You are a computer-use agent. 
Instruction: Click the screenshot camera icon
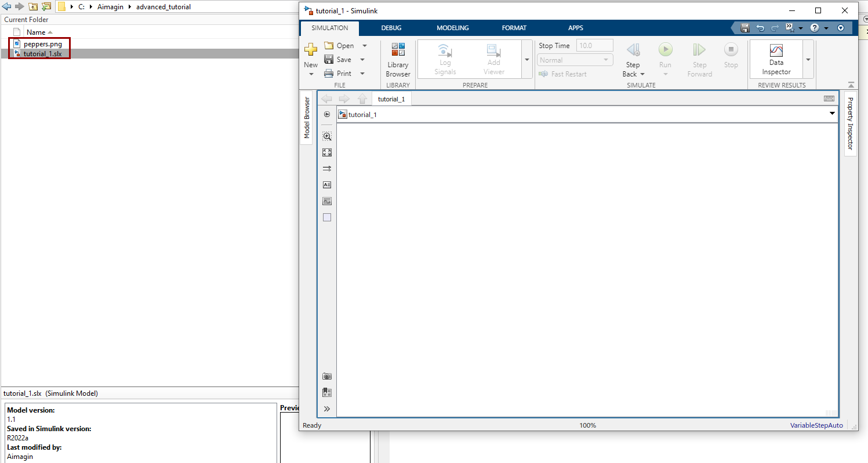[327, 376]
